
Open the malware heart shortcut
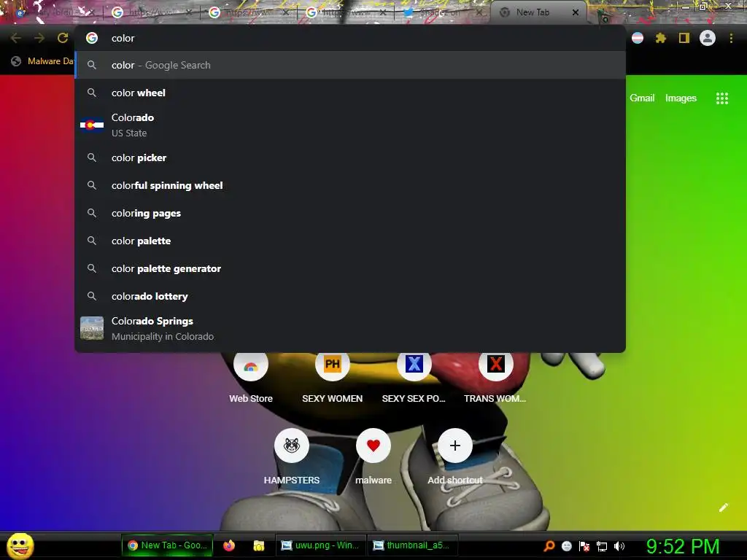tap(373, 457)
